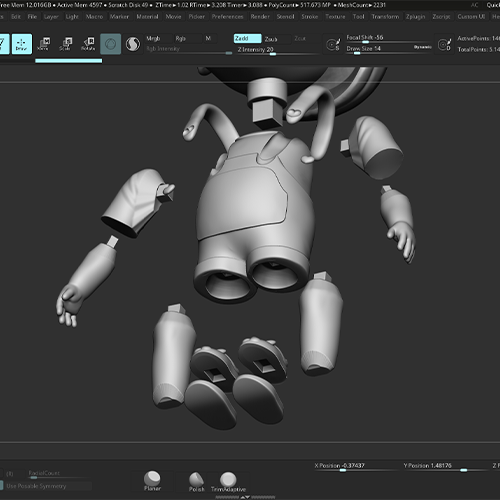The height and width of the screenshot is (500, 500).
Task: Click the Gizmo 3D circle icon
Action: pyautogui.click(x=110, y=44)
